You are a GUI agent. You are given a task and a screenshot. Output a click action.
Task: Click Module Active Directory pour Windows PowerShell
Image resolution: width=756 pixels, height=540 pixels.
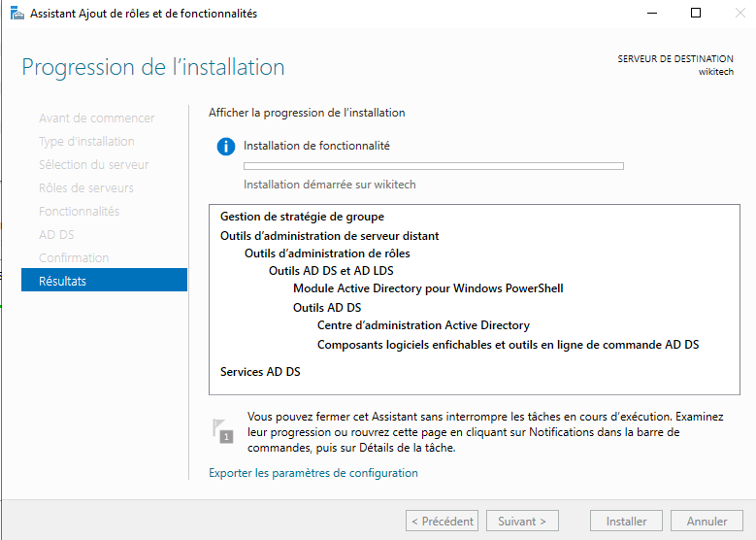(x=428, y=288)
